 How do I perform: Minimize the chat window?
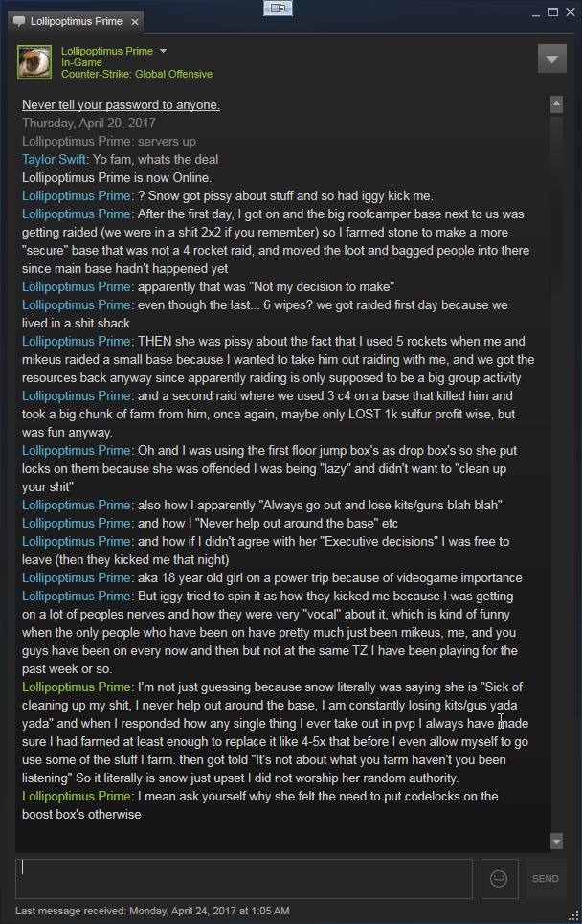(536, 12)
